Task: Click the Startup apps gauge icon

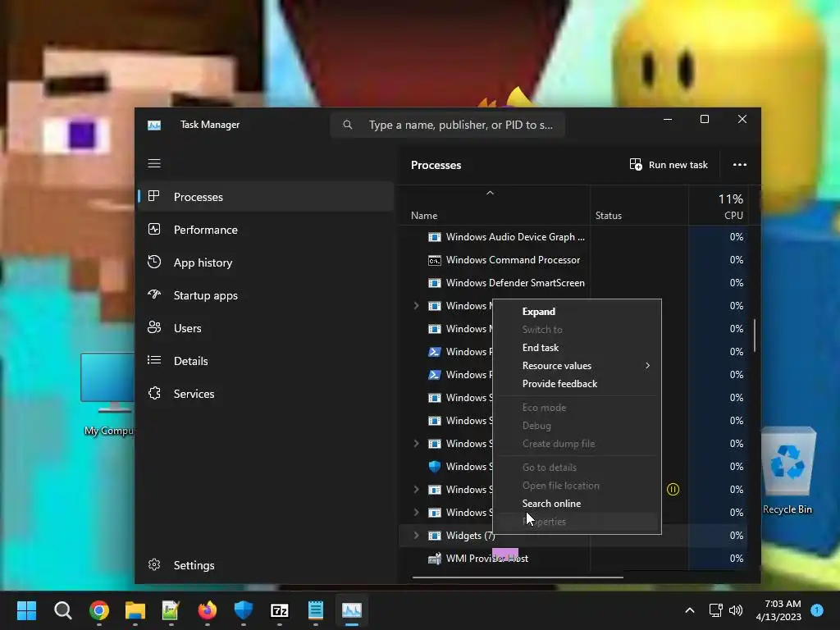Action: [153, 294]
